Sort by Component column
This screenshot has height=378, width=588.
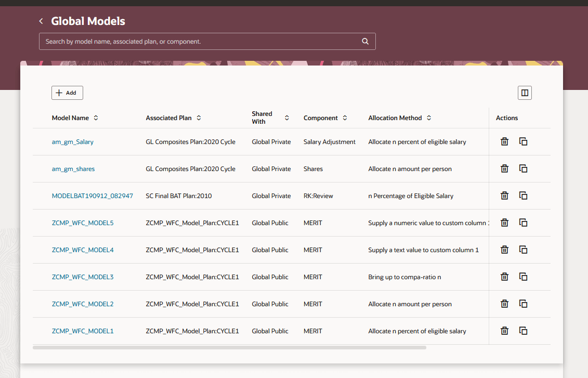click(345, 118)
